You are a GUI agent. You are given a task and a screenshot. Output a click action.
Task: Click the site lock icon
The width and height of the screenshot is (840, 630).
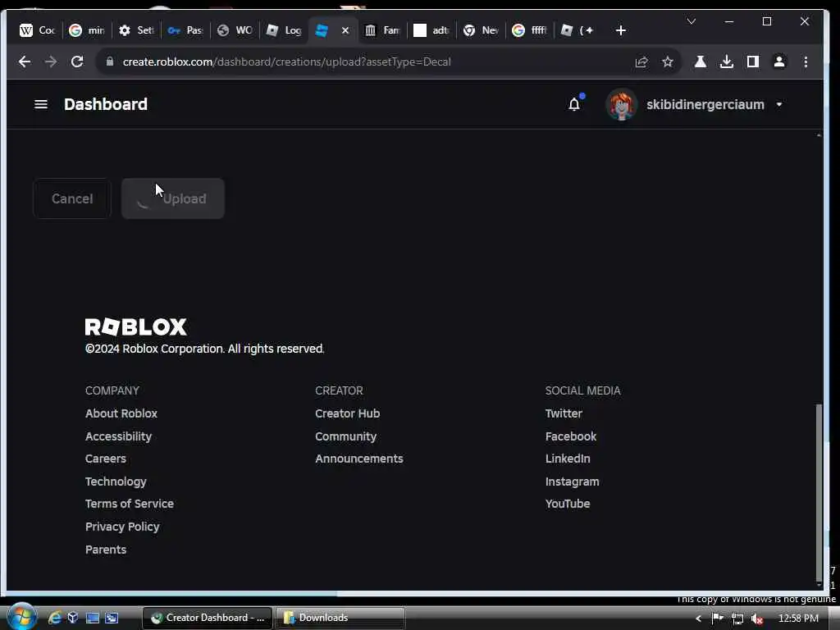pyautogui.click(x=110, y=62)
